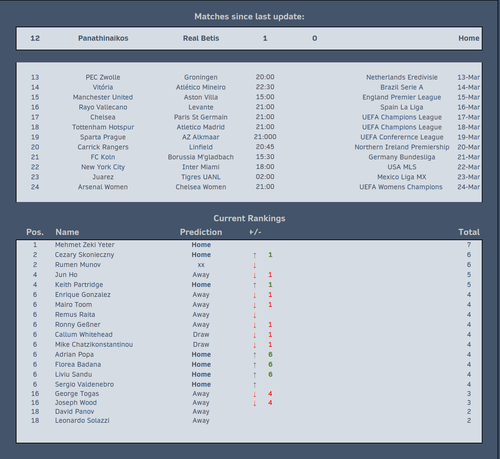This screenshot has width=500, height=459.
Task: Click the Prediction column header
Action: click(x=201, y=232)
